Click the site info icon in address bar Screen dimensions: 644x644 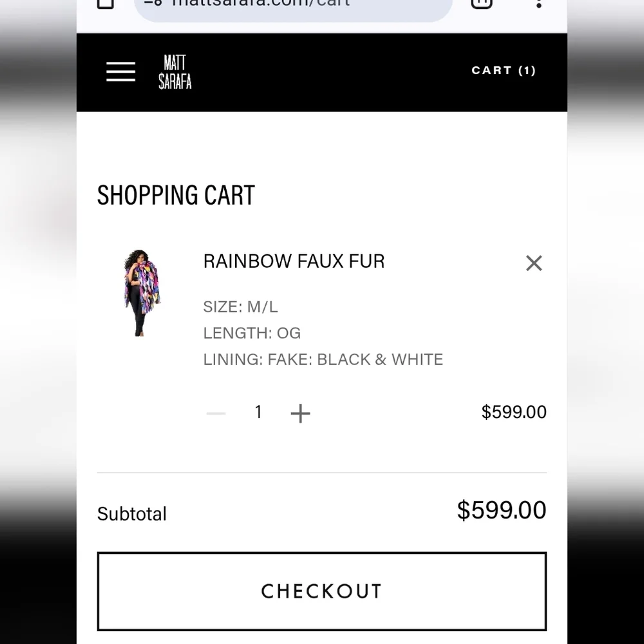tap(153, 3)
